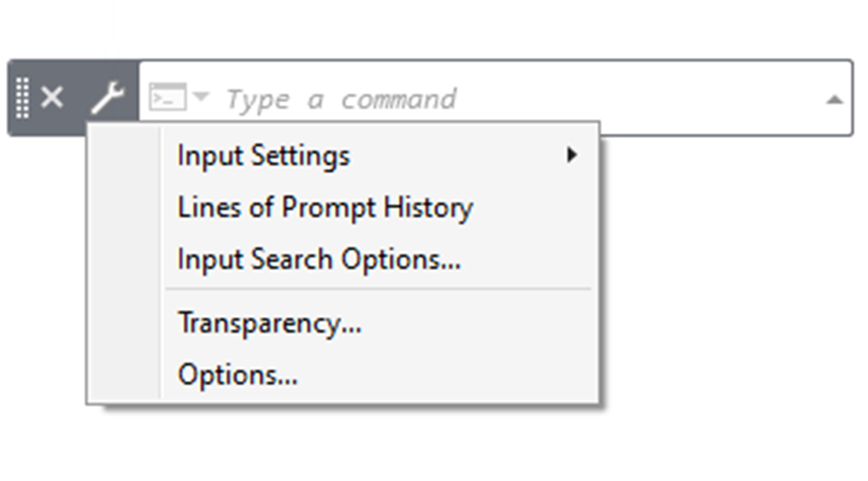Image resolution: width=868 pixels, height=481 pixels.
Task: Click the Input Settings submenu arrow
Action: 572,155
